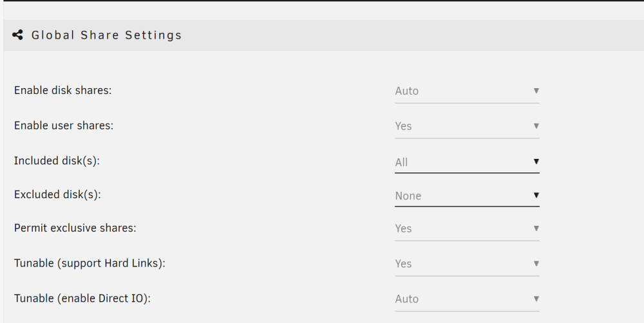
Task: Click the gray arrow on Direct IO selector
Action: 536,299
